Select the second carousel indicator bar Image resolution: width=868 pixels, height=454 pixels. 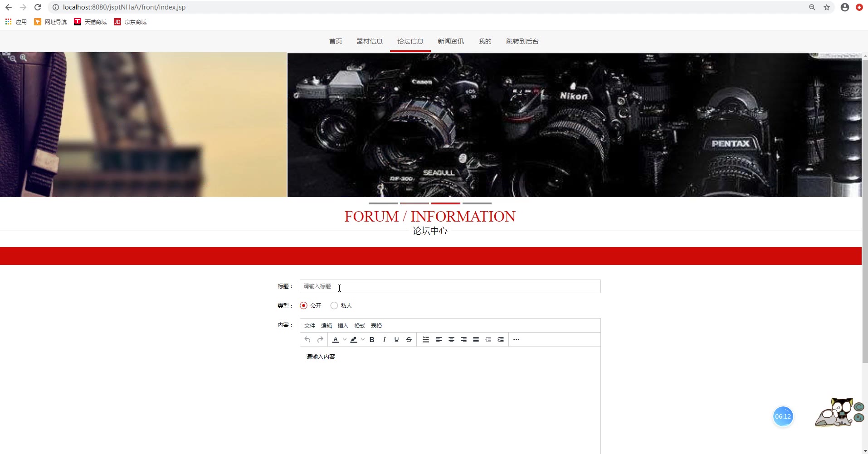point(414,203)
